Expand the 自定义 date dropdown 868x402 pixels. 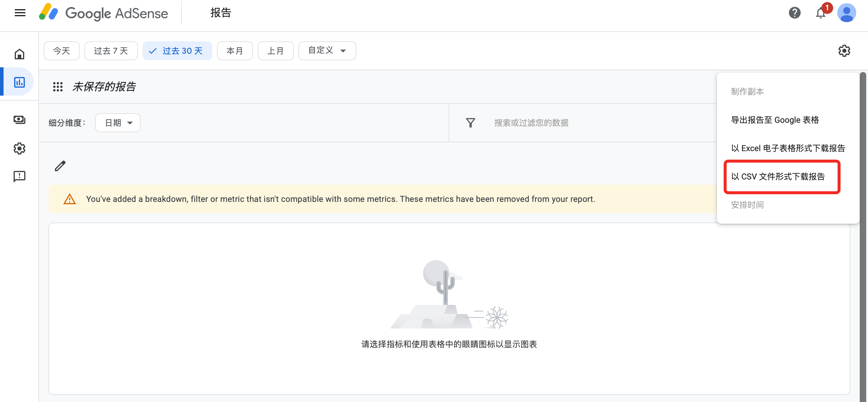(x=327, y=50)
